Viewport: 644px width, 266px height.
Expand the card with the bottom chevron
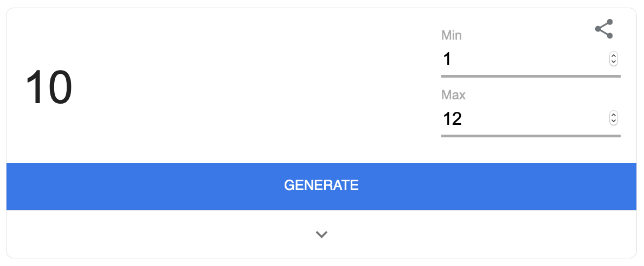[x=321, y=235]
